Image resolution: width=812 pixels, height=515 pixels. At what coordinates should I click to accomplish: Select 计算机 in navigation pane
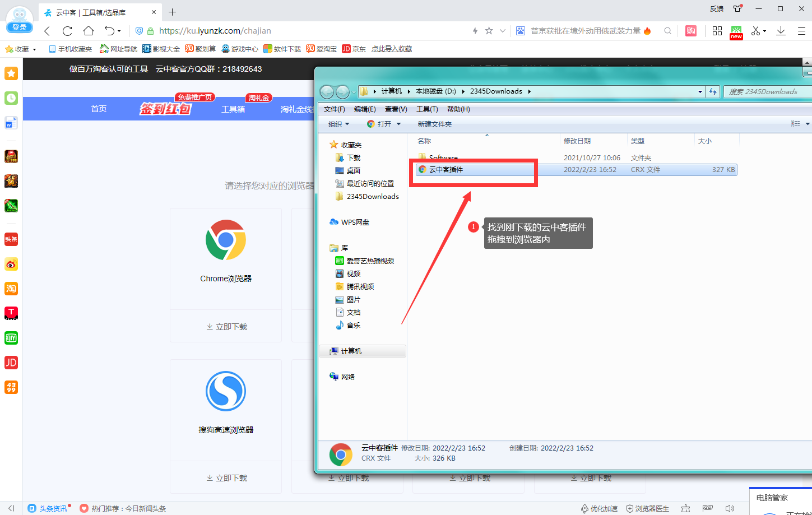(363, 351)
